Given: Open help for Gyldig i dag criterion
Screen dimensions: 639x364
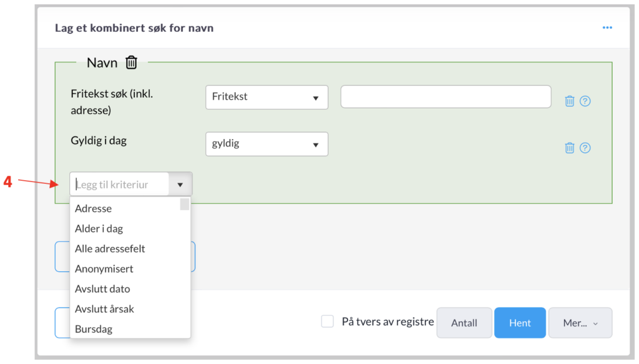Looking at the screenshot, I should pos(585,148).
